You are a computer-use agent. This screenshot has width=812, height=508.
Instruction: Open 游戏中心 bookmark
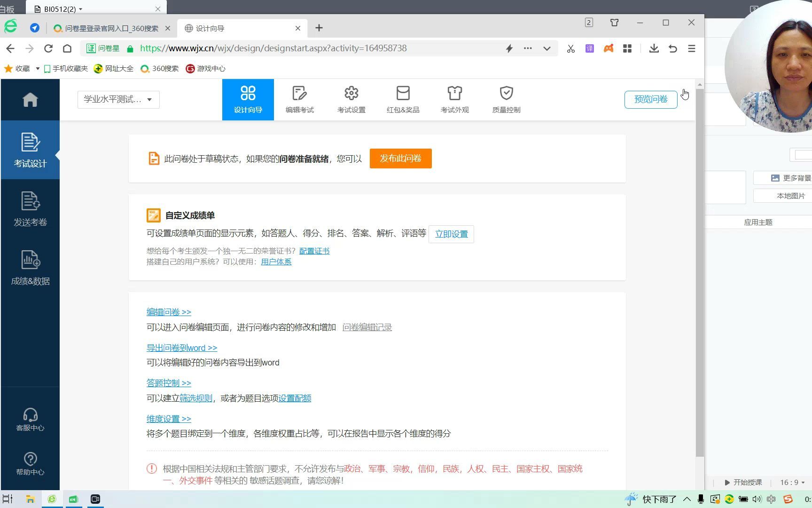click(206, 69)
